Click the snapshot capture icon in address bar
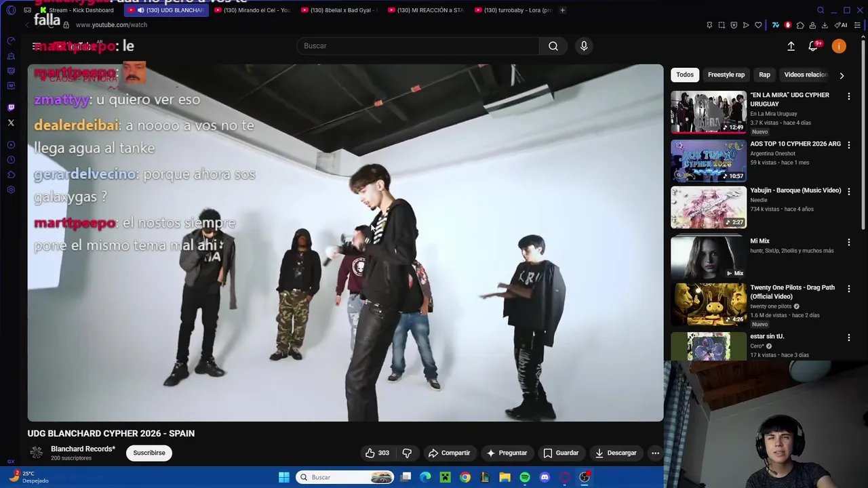Screen dimensions: 868x488 click(x=722, y=25)
